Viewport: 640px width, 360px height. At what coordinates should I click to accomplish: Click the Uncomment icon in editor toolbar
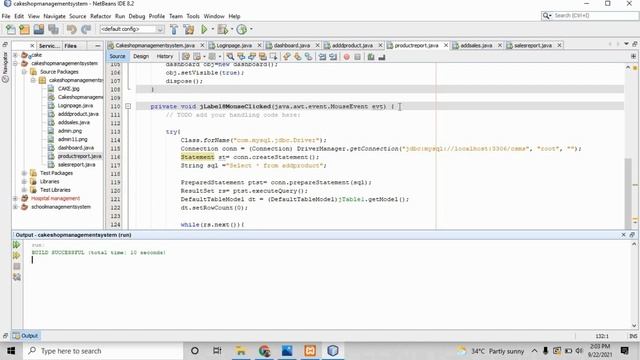[x=382, y=57]
